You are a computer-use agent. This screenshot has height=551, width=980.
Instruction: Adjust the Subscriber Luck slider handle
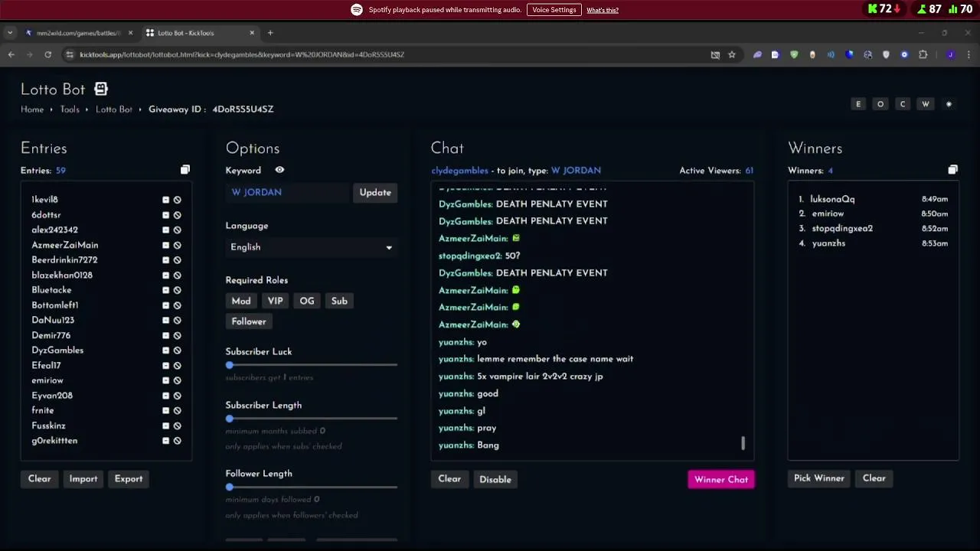point(230,365)
